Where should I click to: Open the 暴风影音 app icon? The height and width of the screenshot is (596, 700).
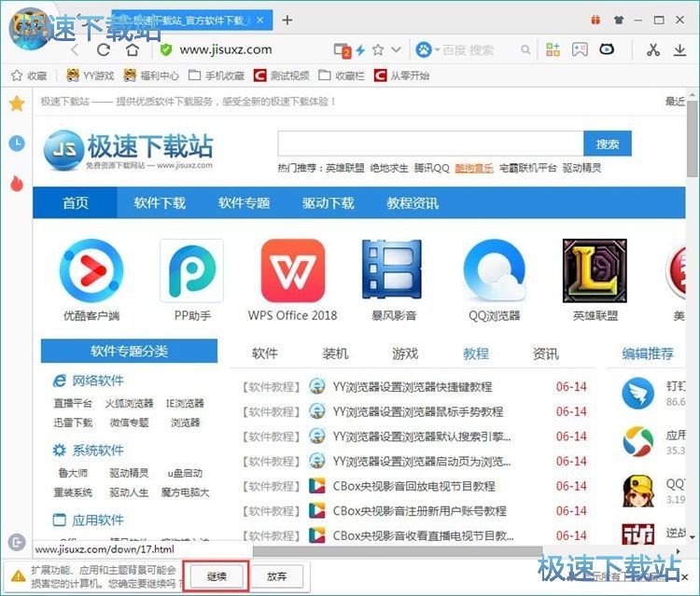(x=393, y=270)
